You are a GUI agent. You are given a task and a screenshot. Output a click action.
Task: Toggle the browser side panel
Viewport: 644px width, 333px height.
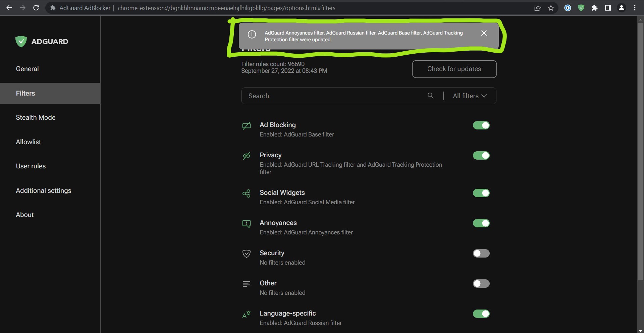pyautogui.click(x=608, y=8)
